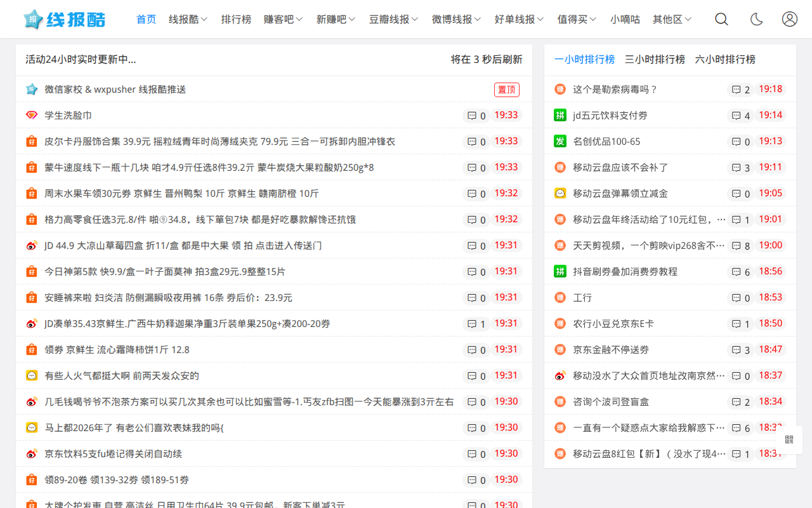Click the floating QR code icon
The width and height of the screenshot is (812, 508).
click(789, 439)
